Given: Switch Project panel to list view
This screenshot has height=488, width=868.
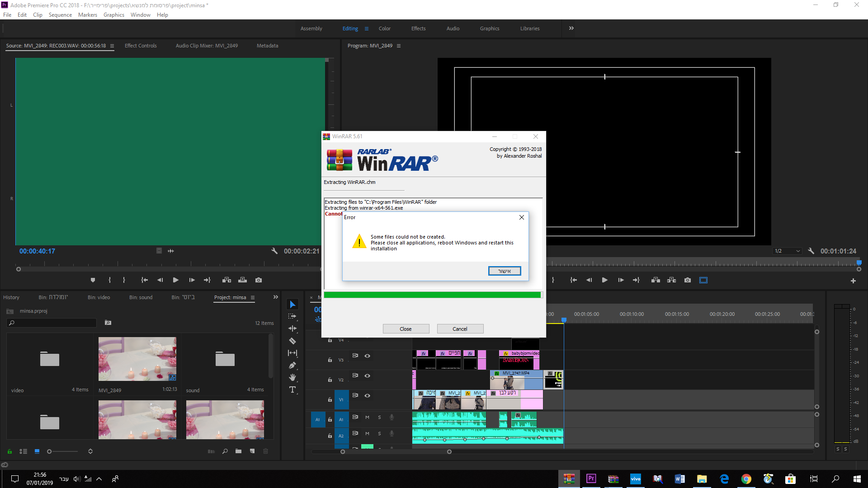Looking at the screenshot, I should tap(24, 451).
